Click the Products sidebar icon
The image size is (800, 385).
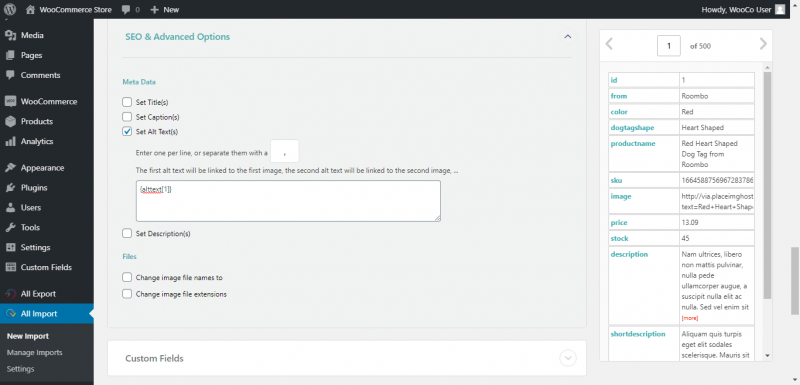[x=10, y=121]
